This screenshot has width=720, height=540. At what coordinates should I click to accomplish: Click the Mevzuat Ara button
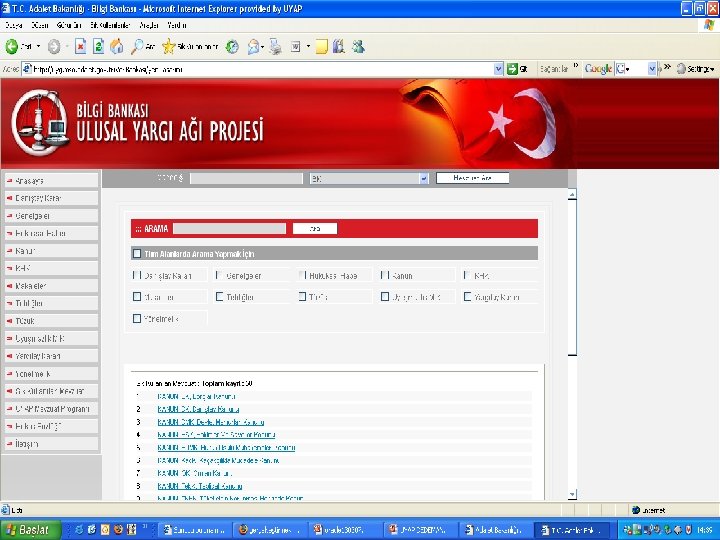tap(472, 178)
